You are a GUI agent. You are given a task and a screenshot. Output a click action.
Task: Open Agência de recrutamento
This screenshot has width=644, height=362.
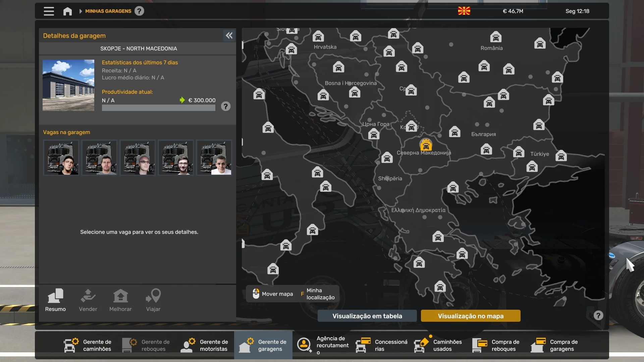point(322,345)
